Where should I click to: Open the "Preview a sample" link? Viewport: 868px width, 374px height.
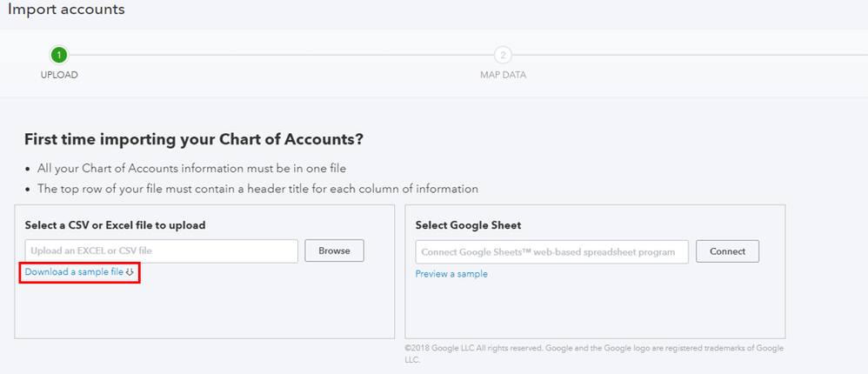tap(451, 274)
